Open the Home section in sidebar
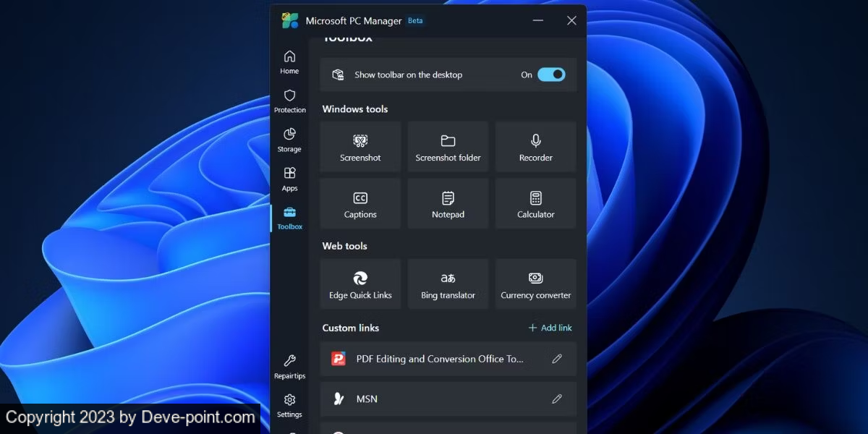The height and width of the screenshot is (434, 868). tap(289, 62)
